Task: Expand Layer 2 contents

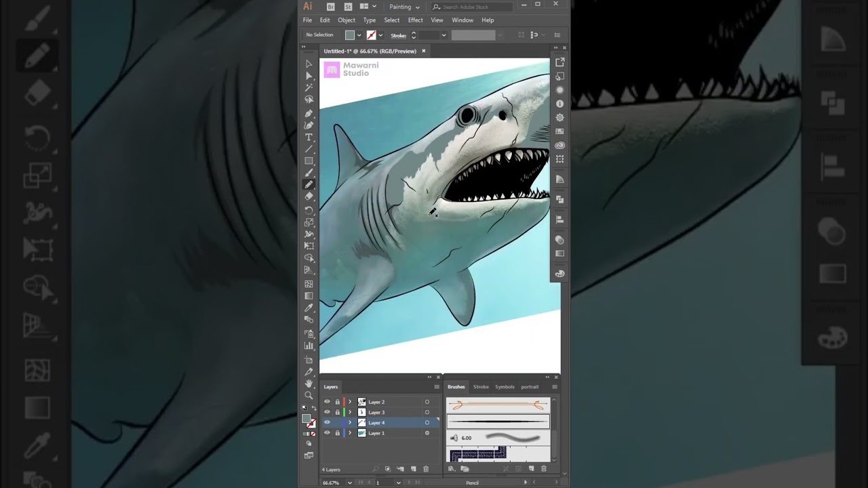Action: pyautogui.click(x=350, y=402)
